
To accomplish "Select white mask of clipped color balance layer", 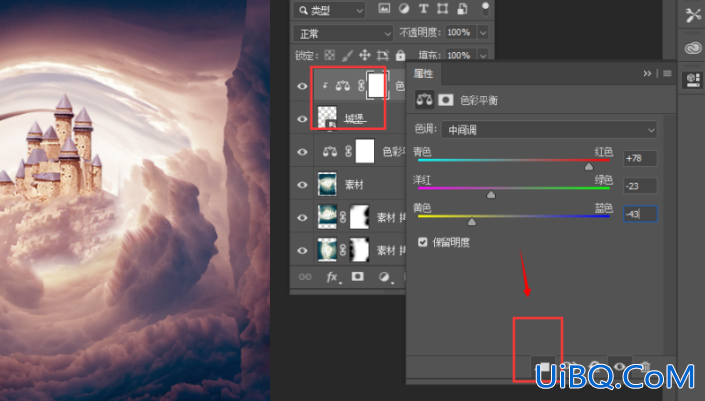I will 377,85.
